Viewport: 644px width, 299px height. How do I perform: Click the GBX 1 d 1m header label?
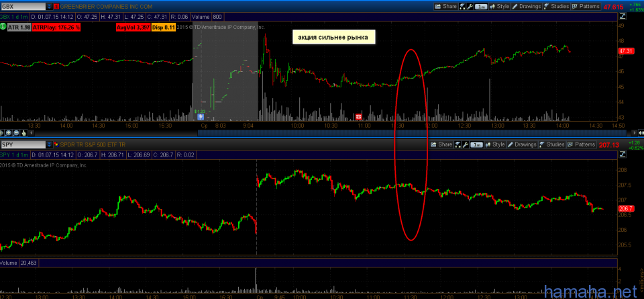tap(15, 17)
